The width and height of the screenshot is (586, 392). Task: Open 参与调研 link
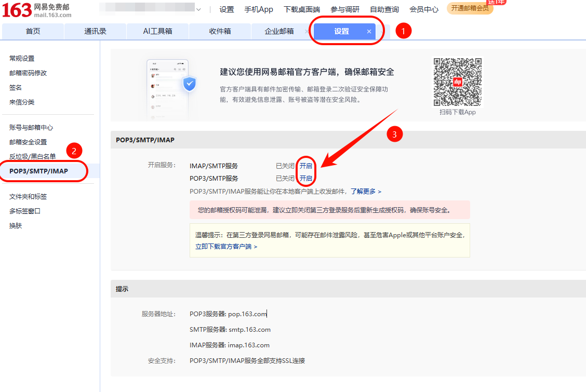[x=345, y=9]
